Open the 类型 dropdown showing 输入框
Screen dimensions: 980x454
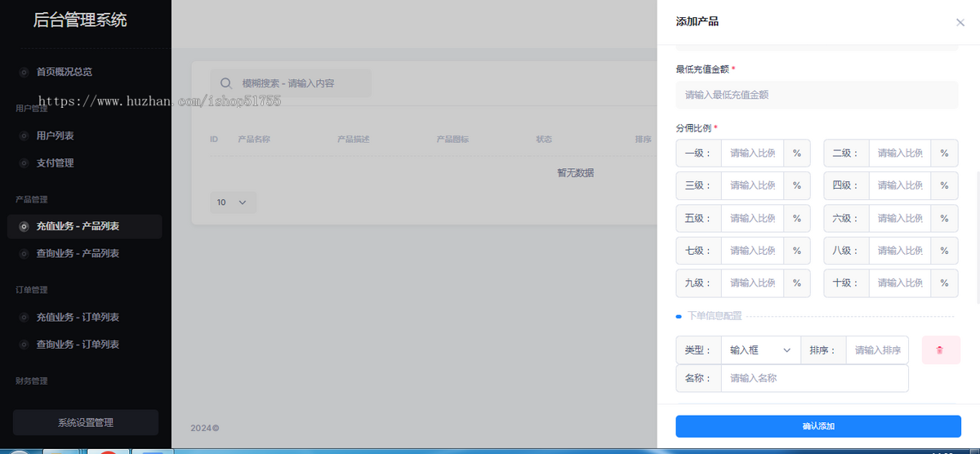point(760,349)
